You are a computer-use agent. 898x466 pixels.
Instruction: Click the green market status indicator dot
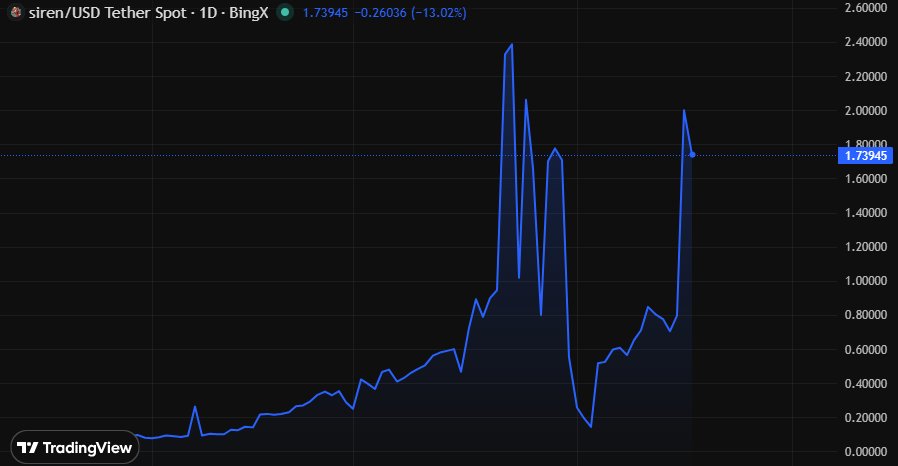[x=285, y=12]
